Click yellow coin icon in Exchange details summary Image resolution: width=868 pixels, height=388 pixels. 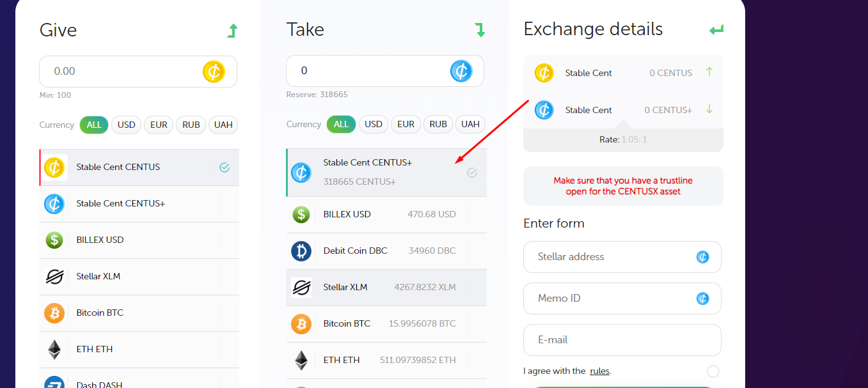pyautogui.click(x=544, y=73)
